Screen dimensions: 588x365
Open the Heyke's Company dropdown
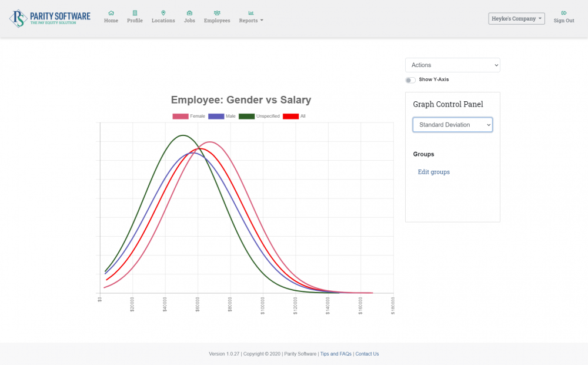[516, 19]
